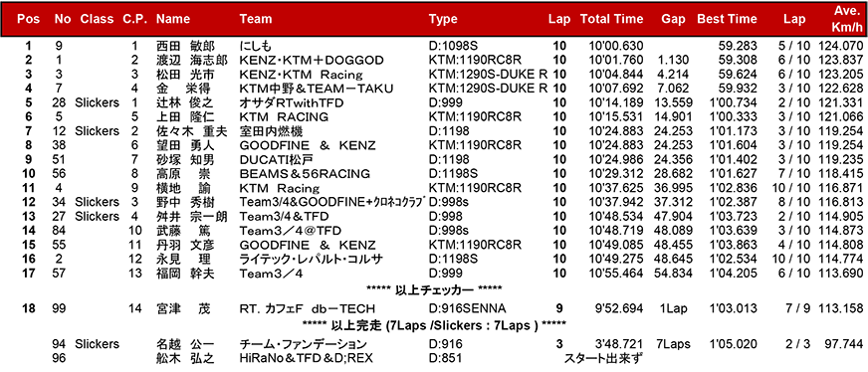Click bike type KTM:1290S-DUKE R in row 3

[488, 74]
